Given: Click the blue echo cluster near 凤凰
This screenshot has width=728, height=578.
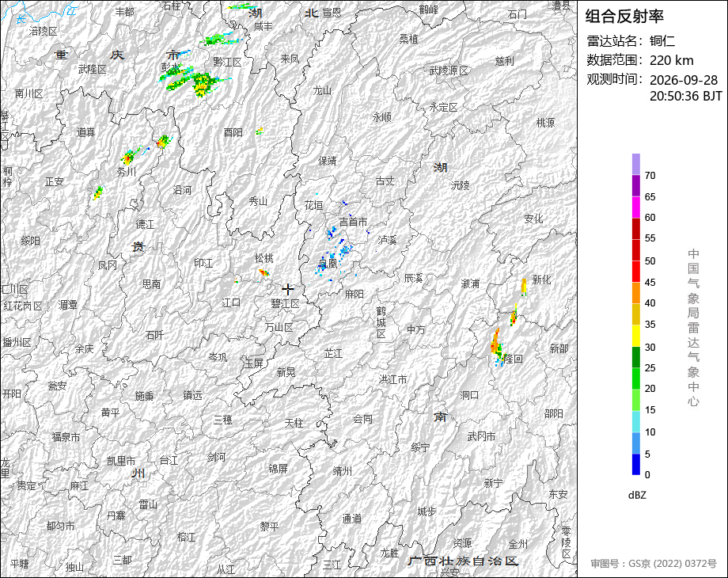Looking at the screenshot, I should (x=336, y=255).
